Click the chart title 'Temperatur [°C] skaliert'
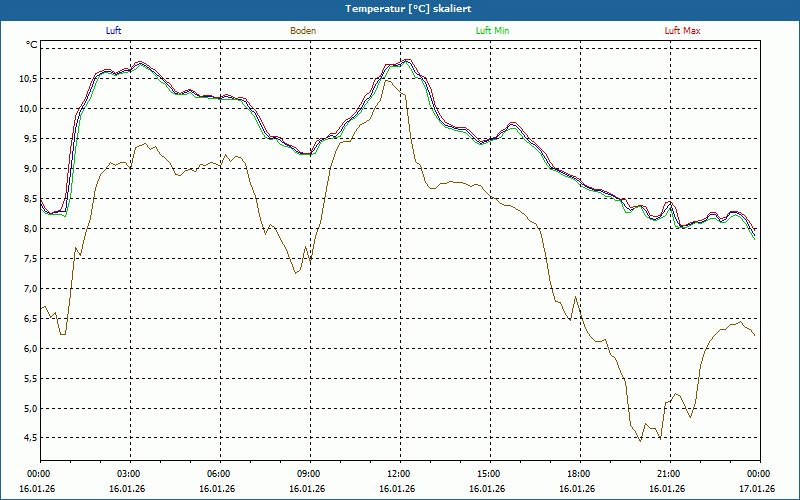 pos(408,9)
